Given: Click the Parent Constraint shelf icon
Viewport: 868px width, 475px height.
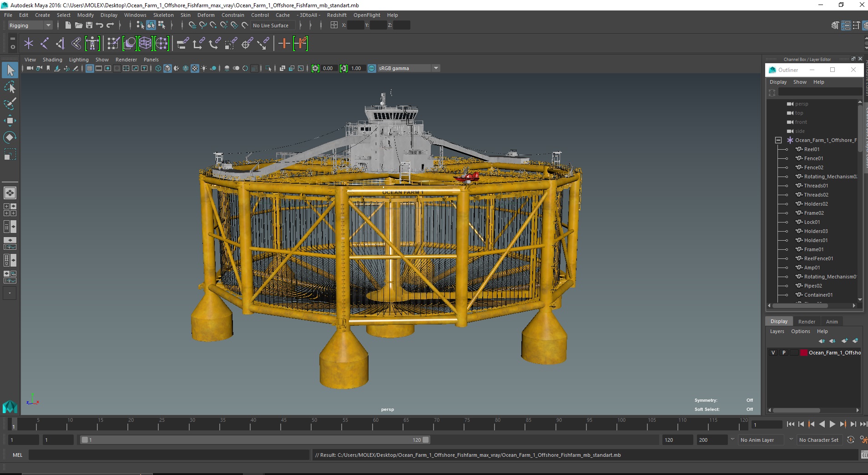Looking at the screenshot, I should [182, 44].
